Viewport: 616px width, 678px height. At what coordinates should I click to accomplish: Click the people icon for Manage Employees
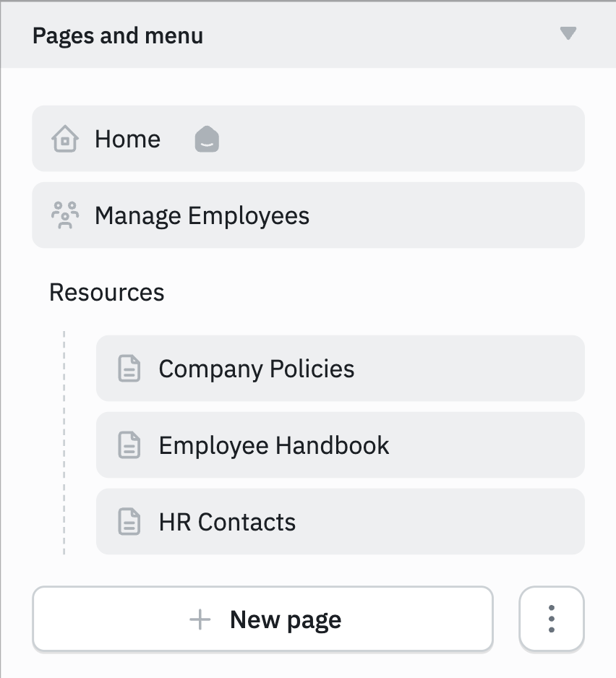click(65, 215)
